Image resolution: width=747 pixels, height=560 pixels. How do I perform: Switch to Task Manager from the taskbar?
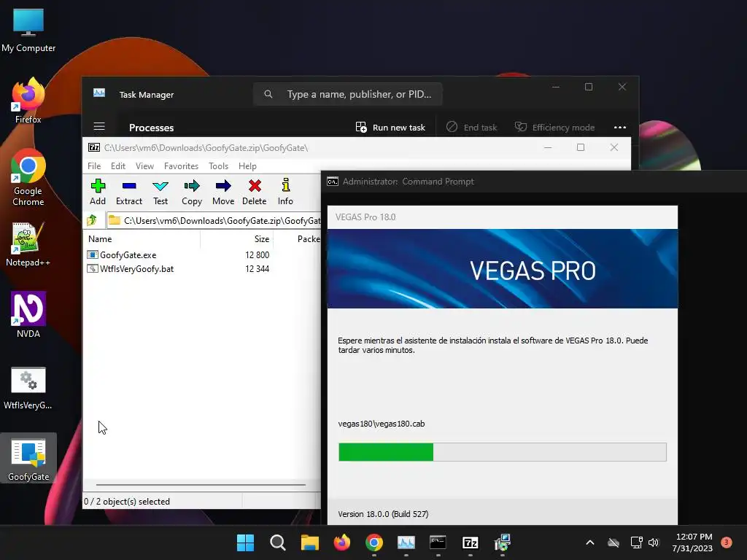tap(406, 542)
